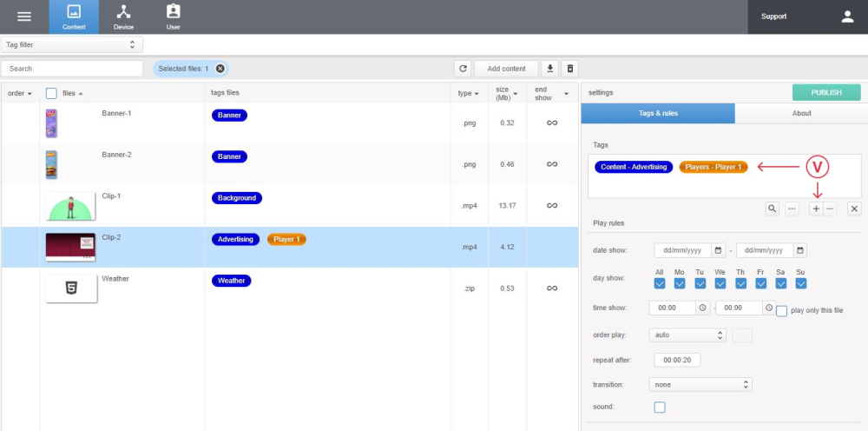Image resolution: width=868 pixels, height=431 pixels.
Task: Click the download files icon
Action: coord(549,69)
